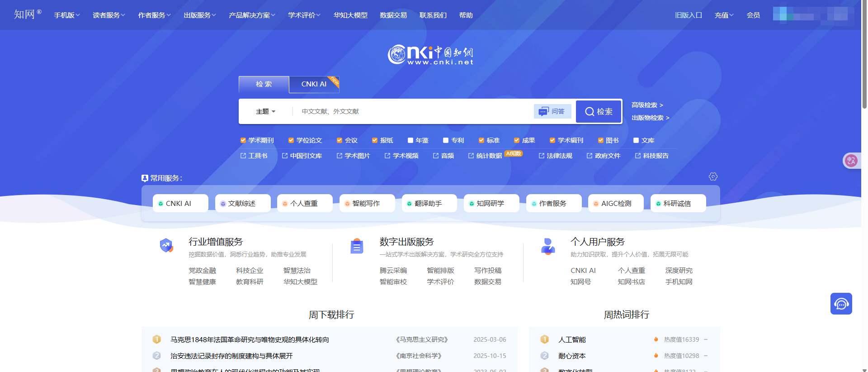The width and height of the screenshot is (868, 372).
Task: Open the 高级检索 link
Action: pyautogui.click(x=647, y=105)
